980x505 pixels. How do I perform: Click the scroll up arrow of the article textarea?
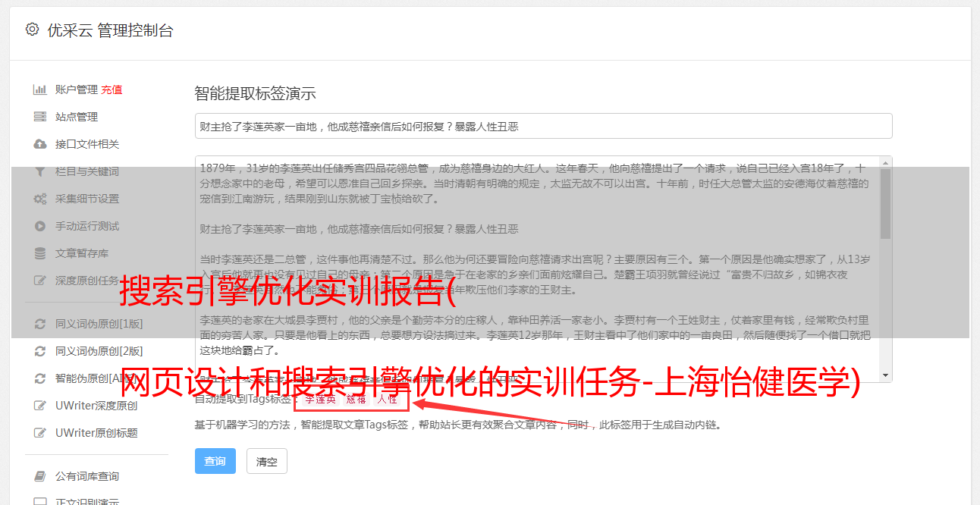[x=885, y=162]
